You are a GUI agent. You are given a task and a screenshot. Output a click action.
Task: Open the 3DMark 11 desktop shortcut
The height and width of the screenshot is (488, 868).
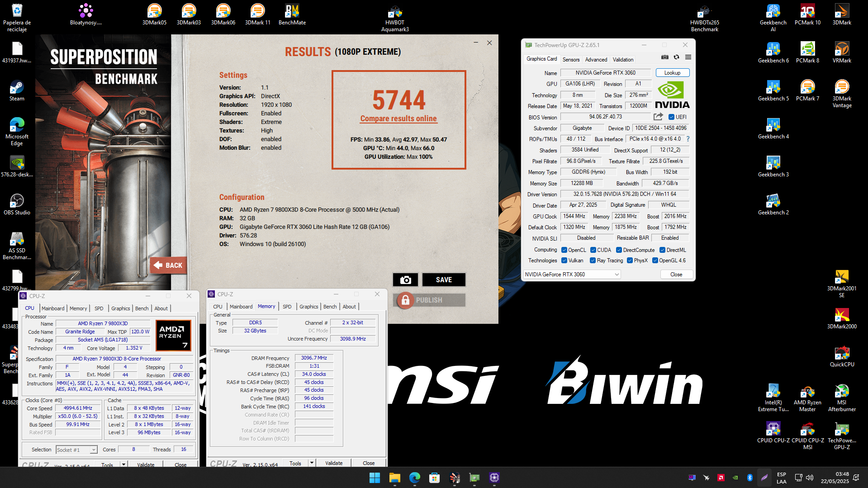coord(257,14)
